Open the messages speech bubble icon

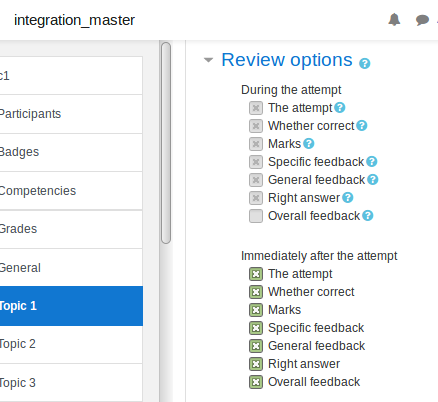pos(422,20)
